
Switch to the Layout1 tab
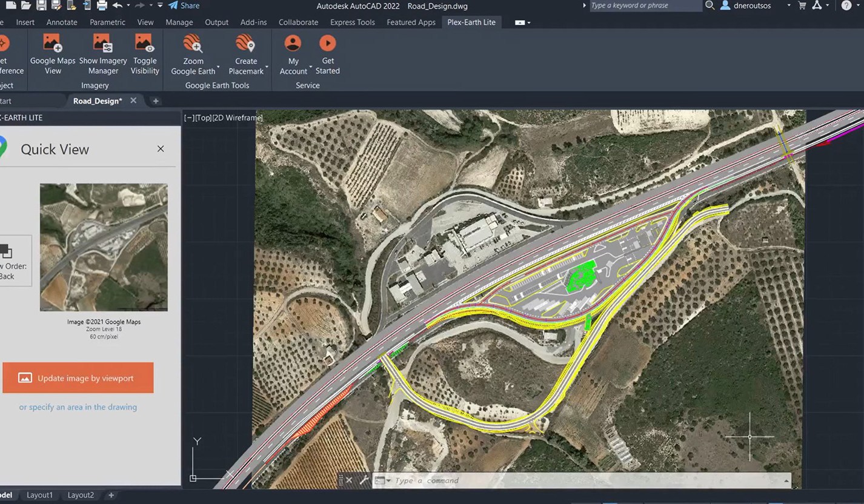coord(39,495)
